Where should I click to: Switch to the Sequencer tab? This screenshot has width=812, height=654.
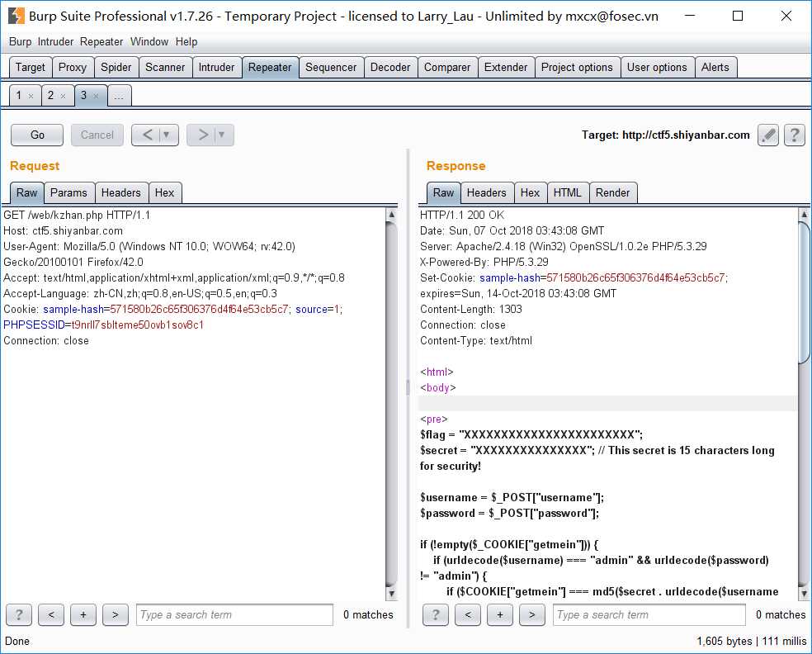point(331,68)
